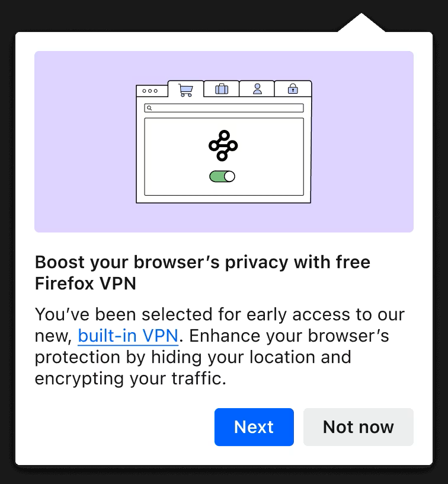This screenshot has width=448, height=484.
Task: Click the shopping cart tab icon
Action: pos(185,90)
